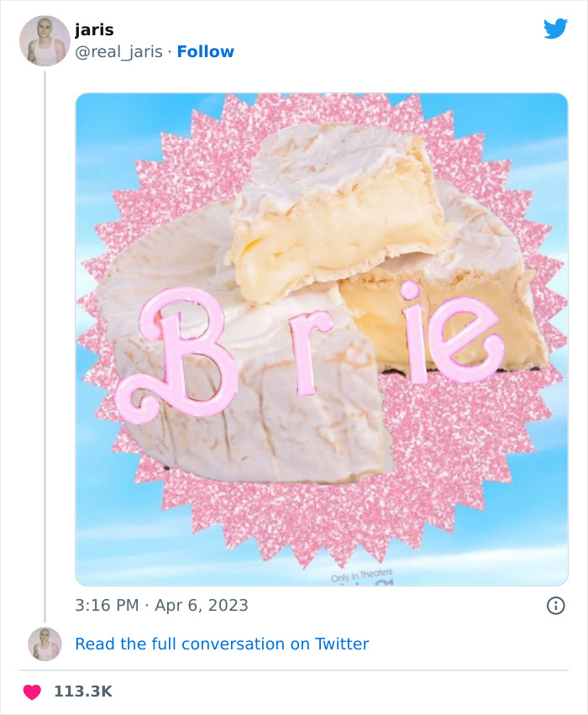Open the 3:16 PM timestamp link
Screen dimensions: 588x715
[x=107, y=605]
